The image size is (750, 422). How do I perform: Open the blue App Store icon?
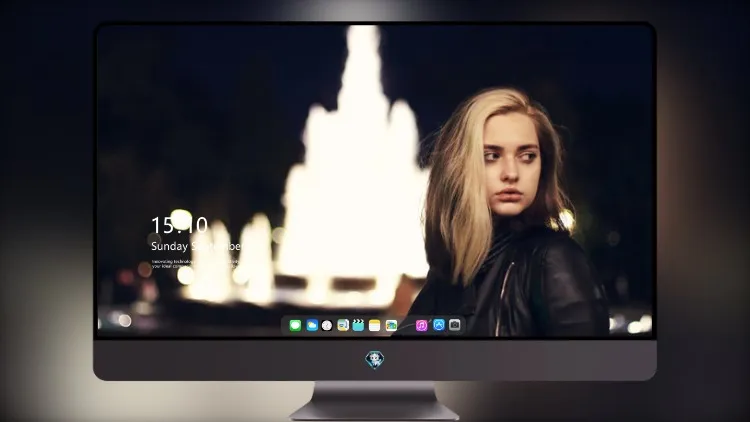(x=439, y=325)
